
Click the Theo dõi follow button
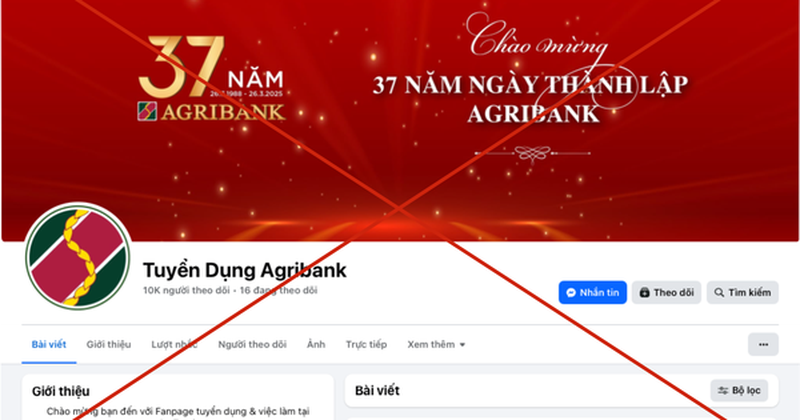click(666, 292)
